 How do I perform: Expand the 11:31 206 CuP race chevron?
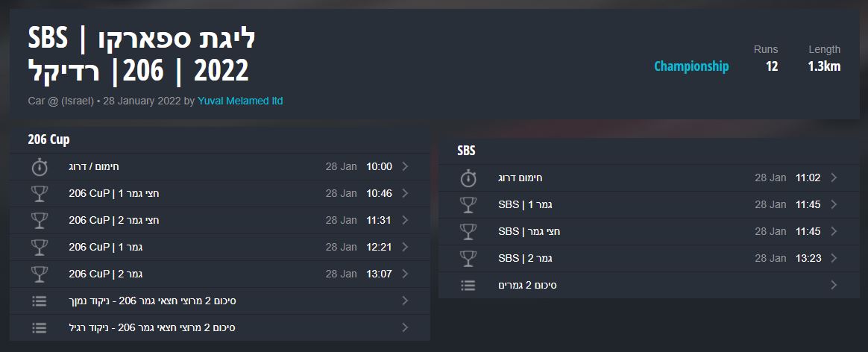click(x=405, y=220)
